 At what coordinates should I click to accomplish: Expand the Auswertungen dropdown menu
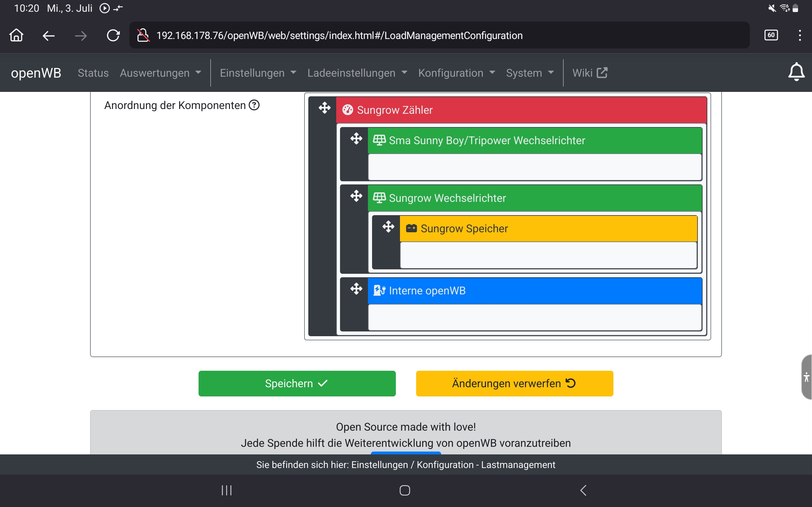[160, 73]
